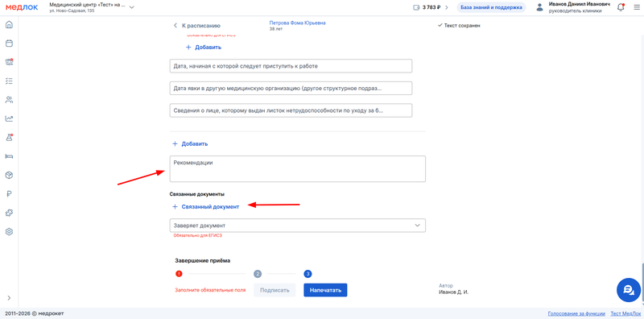Focus the Дата, начиная с которой следует приступить field
Screen dimensions: 644x319
pyautogui.click(x=291, y=66)
